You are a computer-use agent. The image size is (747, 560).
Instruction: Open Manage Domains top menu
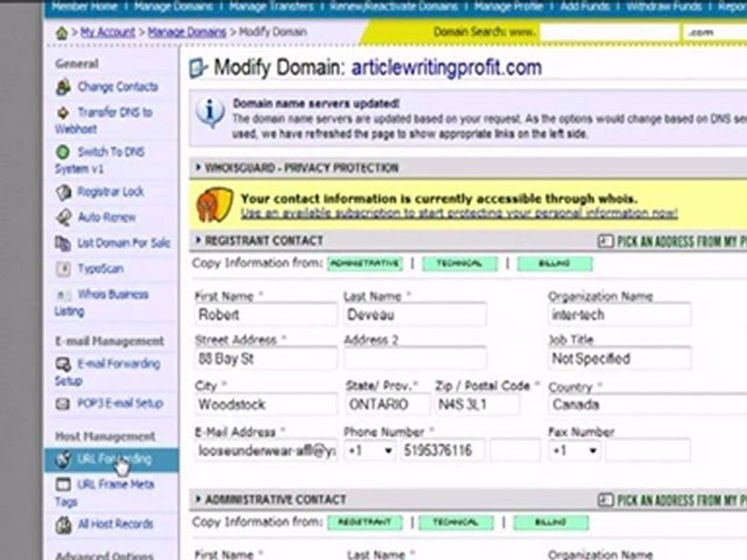[x=174, y=7]
